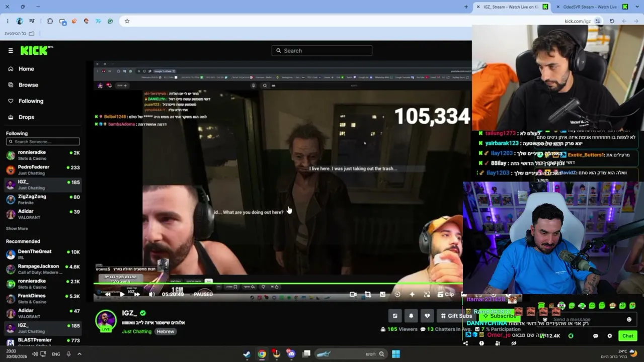644x362 pixels.
Task: Click the crop icon in player controls
Action: pos(368,295)
